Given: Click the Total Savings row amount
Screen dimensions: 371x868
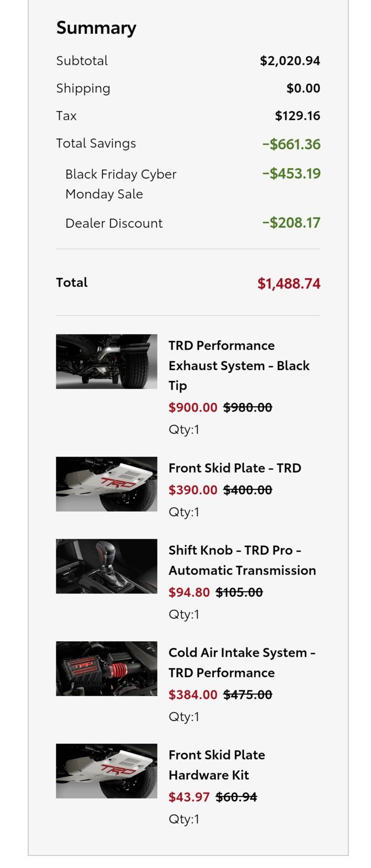Looking at the screenshot, I should coord(291,144).
